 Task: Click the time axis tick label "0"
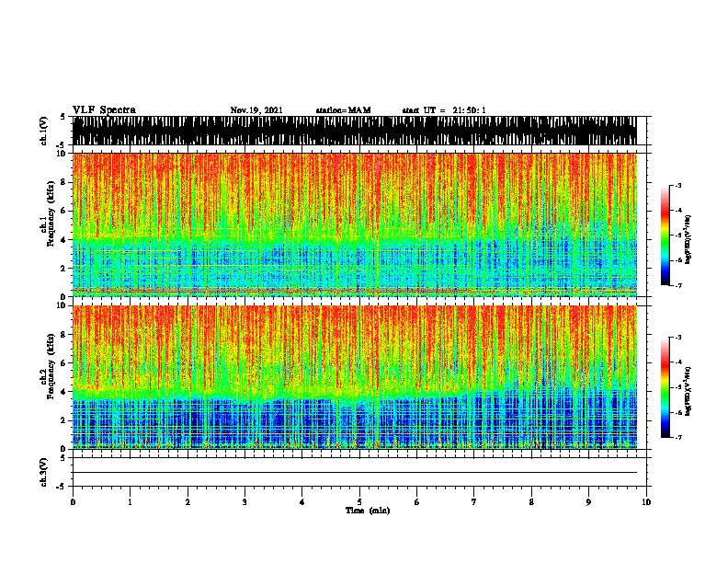(x=73, y=502)
